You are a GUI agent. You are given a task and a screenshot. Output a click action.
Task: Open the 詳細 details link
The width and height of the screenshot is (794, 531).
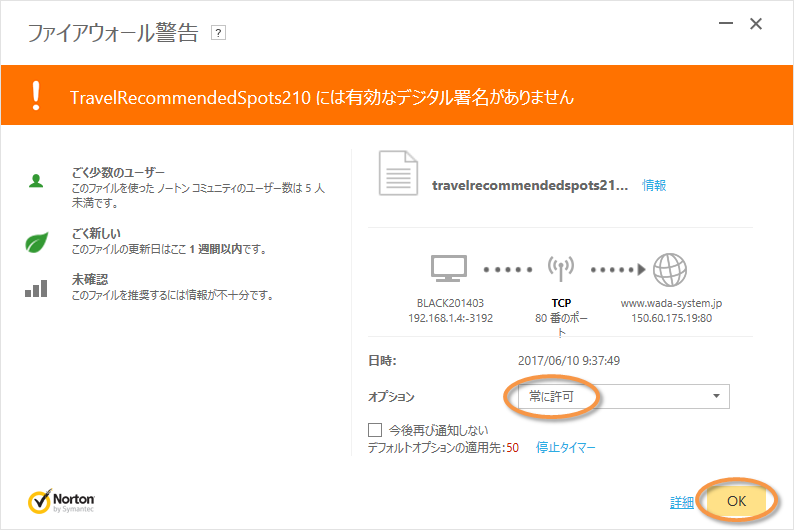click(682, 502)
